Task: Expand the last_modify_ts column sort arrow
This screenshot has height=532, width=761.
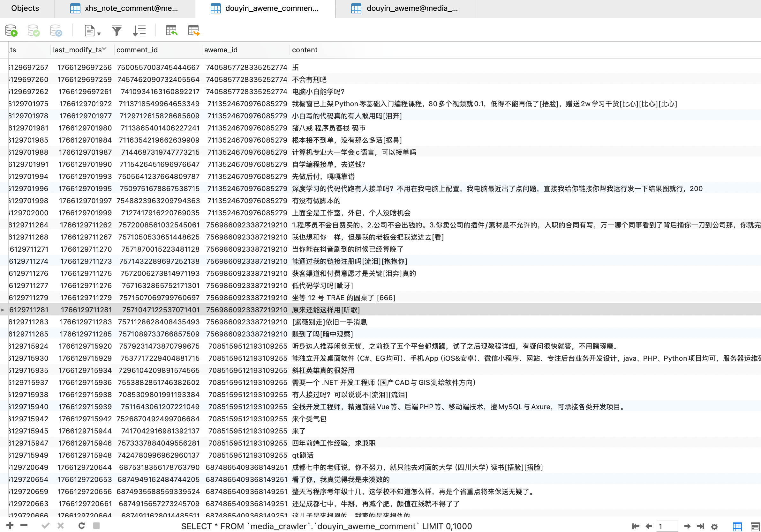Action: click(x=104, y=49)
